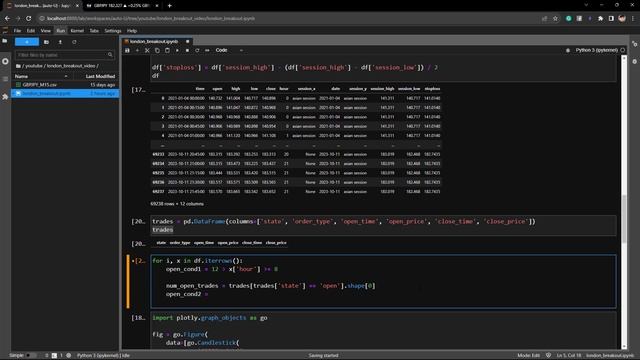Restart kernel and run all cells icon
This screenshot has height=360, width=640.
click(x=207, y=50)
